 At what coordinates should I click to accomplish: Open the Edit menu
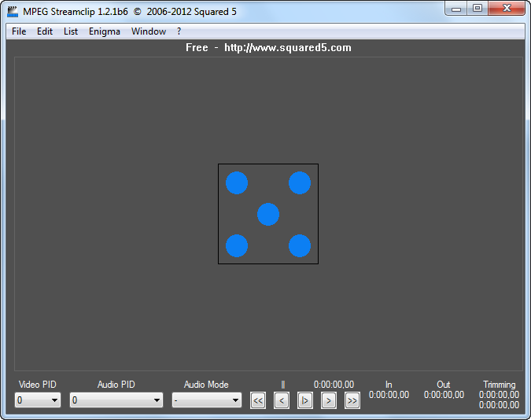point(45,31)
